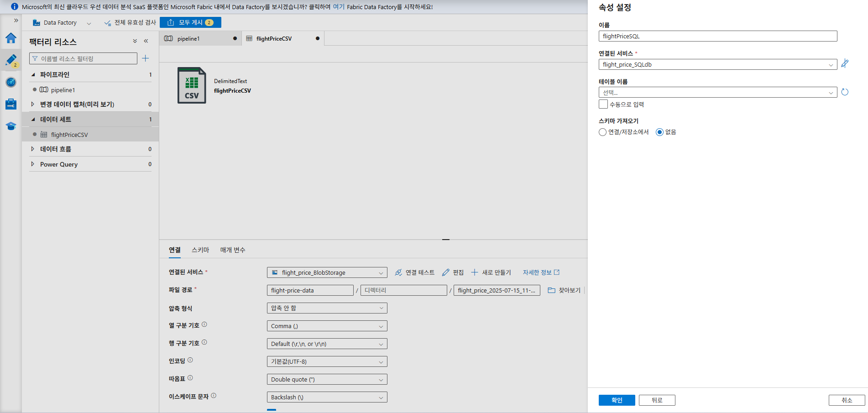
Task: Collapse the 파이프라인 tree group
Action: (x=33, y=74)
